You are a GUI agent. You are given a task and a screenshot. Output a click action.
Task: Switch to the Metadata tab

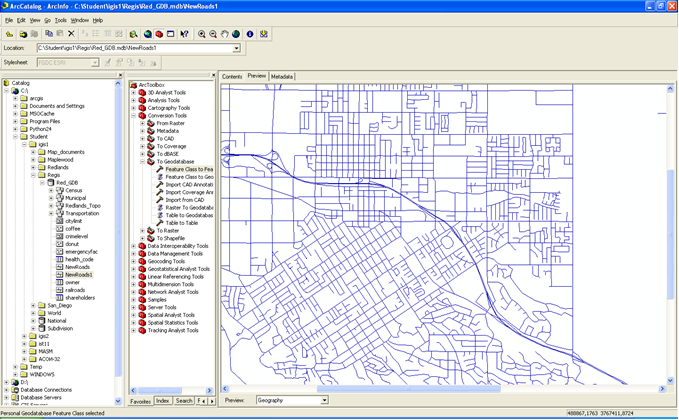coord(282,76)
